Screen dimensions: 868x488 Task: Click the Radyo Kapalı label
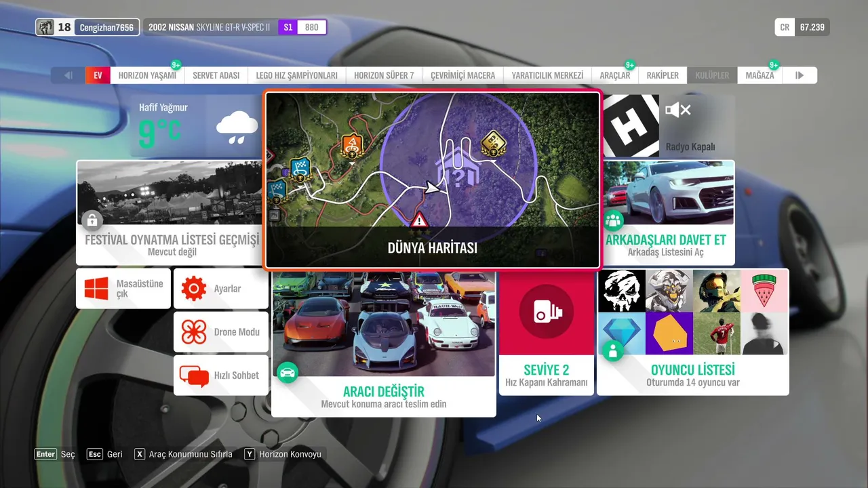pyautogui.click(x=690, y=146)
